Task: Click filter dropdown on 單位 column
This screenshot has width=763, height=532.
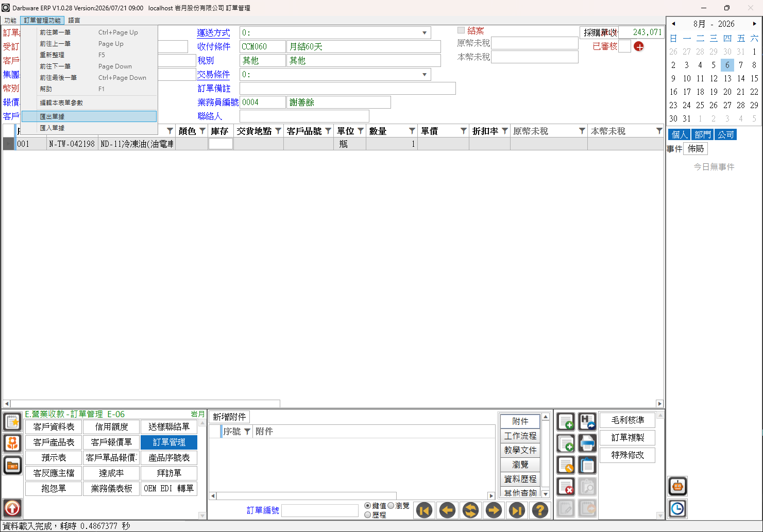Action: pos(360,131)
